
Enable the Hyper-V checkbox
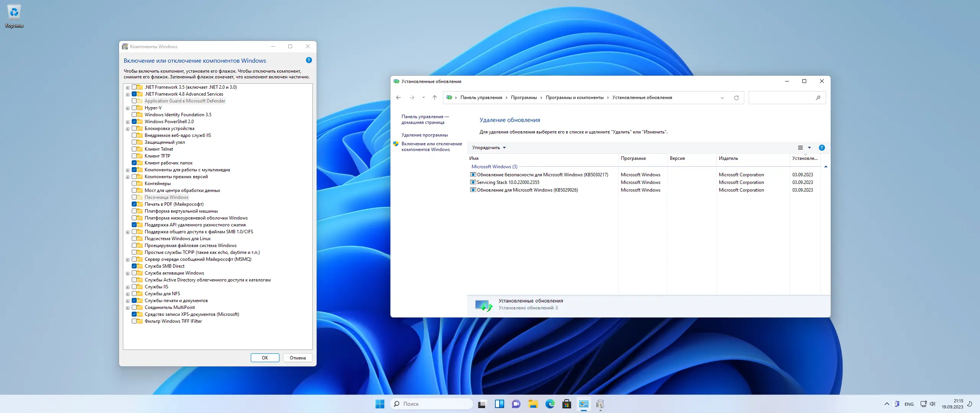tap(134, 108)
